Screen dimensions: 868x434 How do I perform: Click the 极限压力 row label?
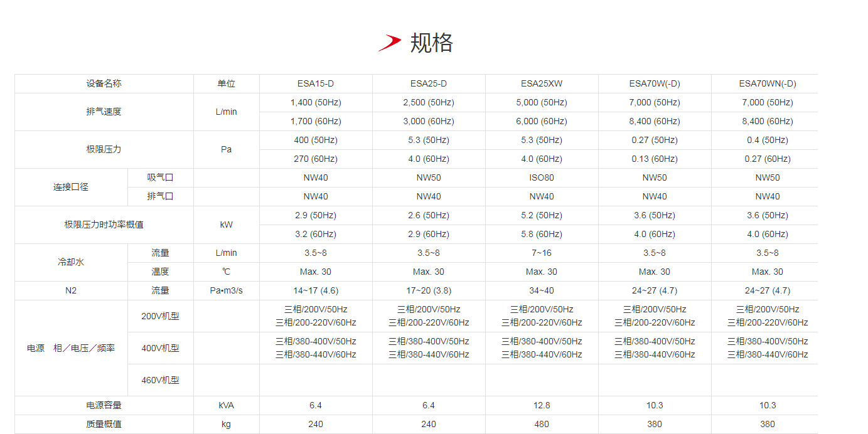coord(104,149)
